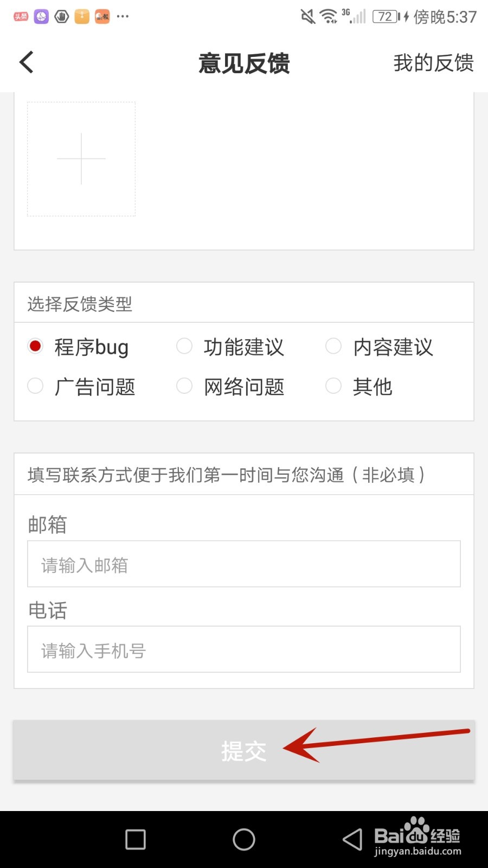The height and width of the screenshot is (868, 488).
Task: Tap the muted sound status icon
Action: click(308, 17)
